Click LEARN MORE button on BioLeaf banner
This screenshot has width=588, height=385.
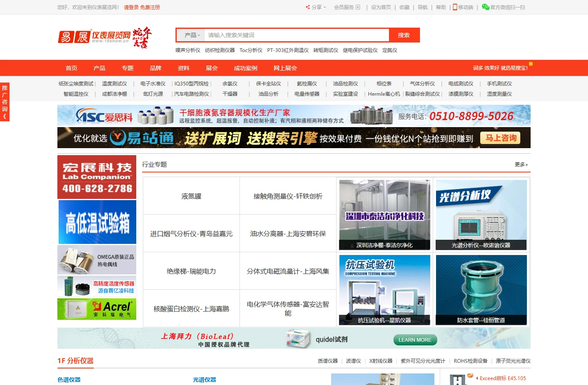pos(415,340)
